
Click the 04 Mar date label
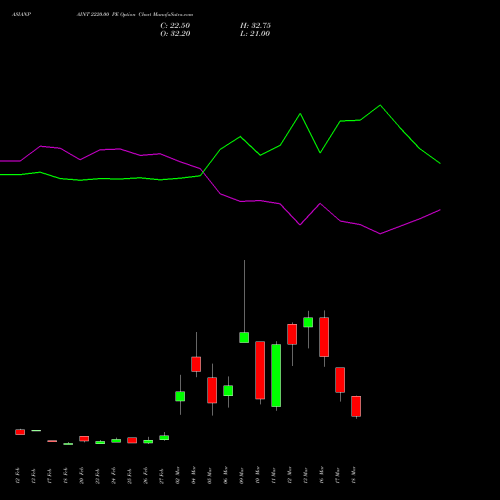point(194,475)
